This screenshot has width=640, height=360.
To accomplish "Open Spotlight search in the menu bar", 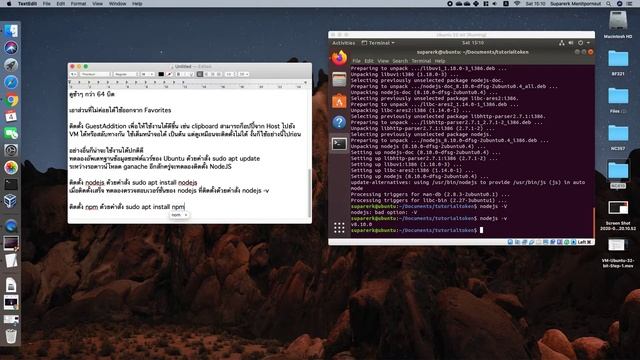I will (x=609, y=4).
